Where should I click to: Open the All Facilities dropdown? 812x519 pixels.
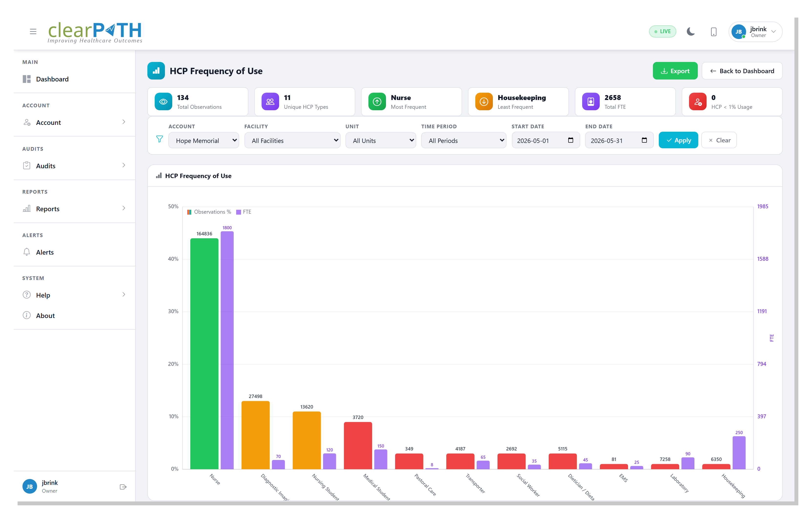click(x=292, y=140)
